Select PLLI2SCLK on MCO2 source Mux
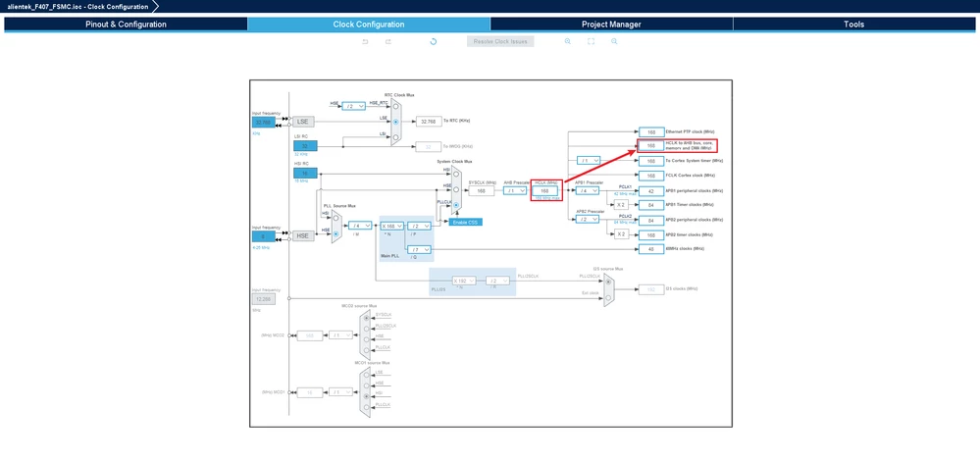 (x=366, y=329)
